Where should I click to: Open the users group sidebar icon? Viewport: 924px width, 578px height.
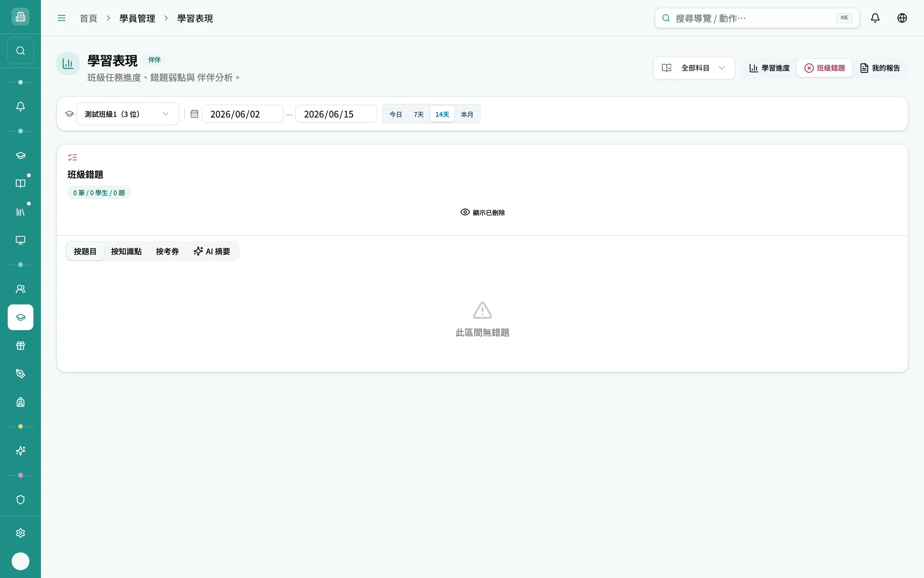20,289
